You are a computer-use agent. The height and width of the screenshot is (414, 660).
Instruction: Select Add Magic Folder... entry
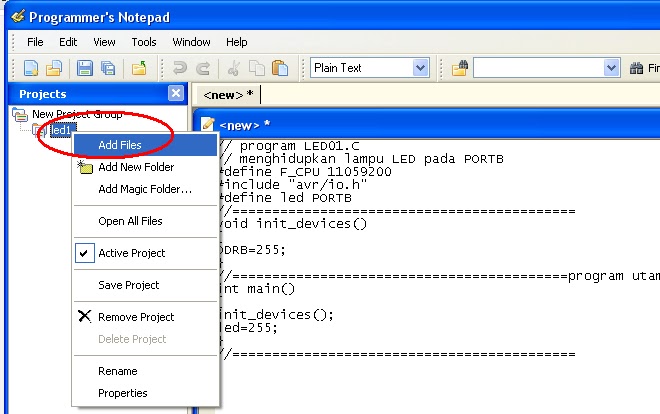tap(146, 189)
